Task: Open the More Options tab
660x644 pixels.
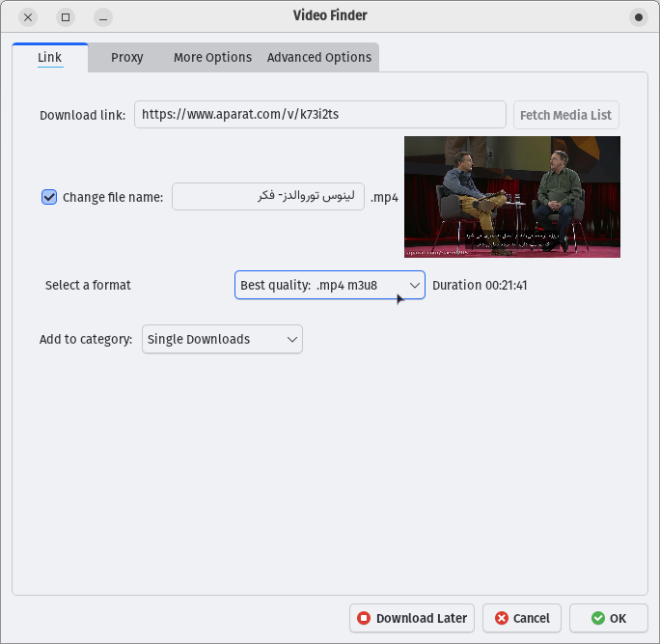Action: coord(212,57)
